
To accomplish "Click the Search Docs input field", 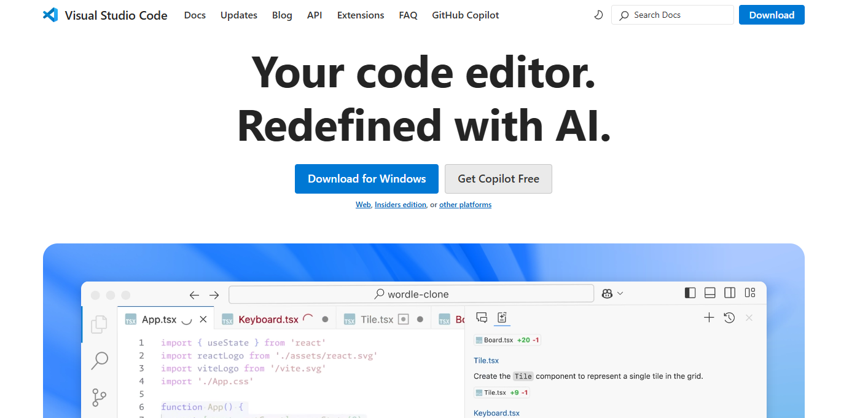I will (x=673, y=15).
